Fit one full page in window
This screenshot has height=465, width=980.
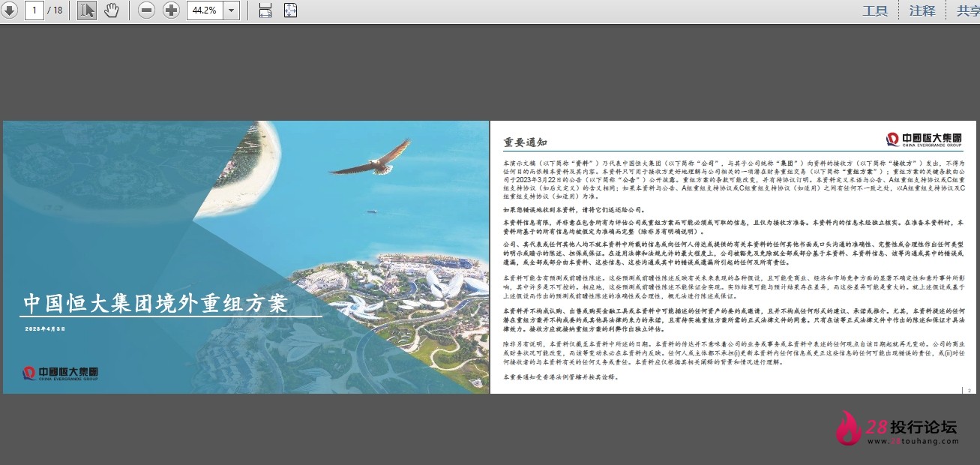290,10
